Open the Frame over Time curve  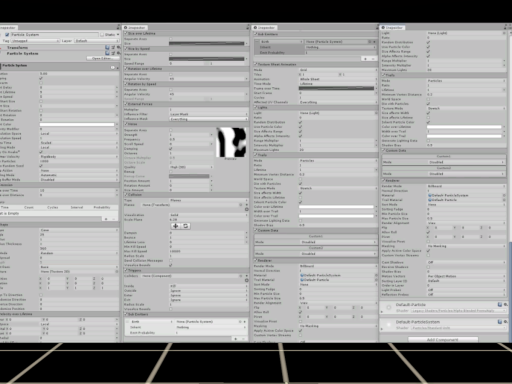337,88
